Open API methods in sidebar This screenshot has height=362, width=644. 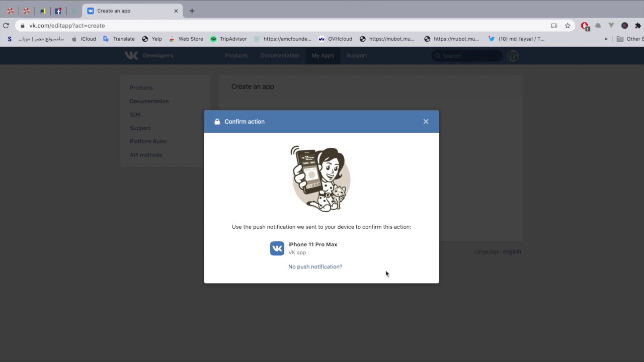tap(146, 155)
